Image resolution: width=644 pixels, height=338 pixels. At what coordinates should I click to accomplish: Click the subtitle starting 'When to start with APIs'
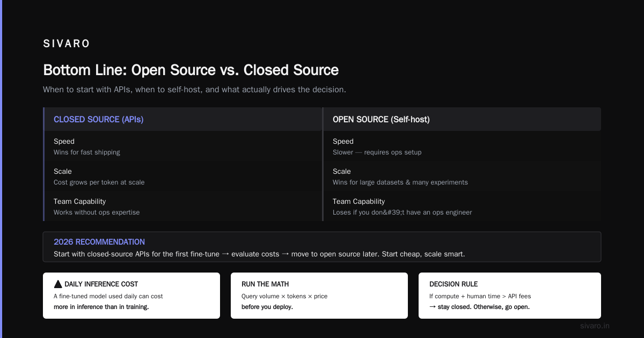pyautogui.click(x=194, y=90)
